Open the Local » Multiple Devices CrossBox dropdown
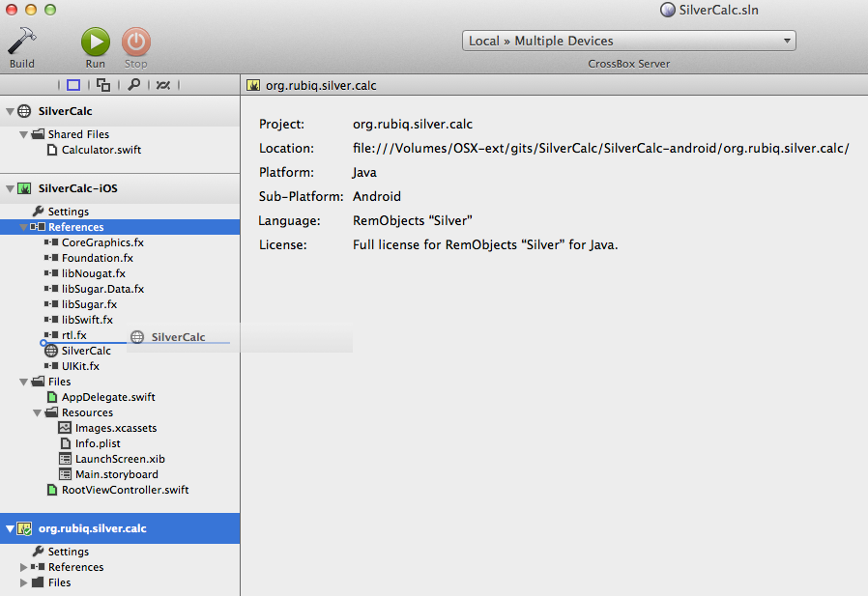Viewport: 868px width, 596px height. tap(628, 41)
